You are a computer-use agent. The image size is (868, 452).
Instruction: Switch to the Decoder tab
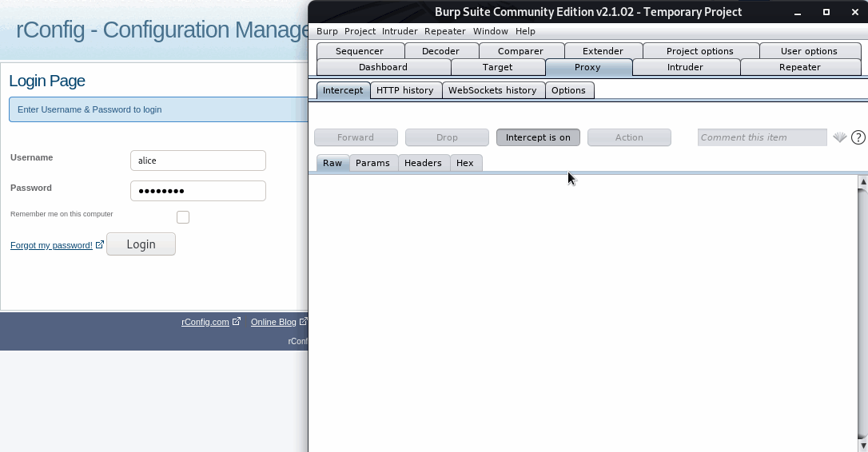point(440,51)
